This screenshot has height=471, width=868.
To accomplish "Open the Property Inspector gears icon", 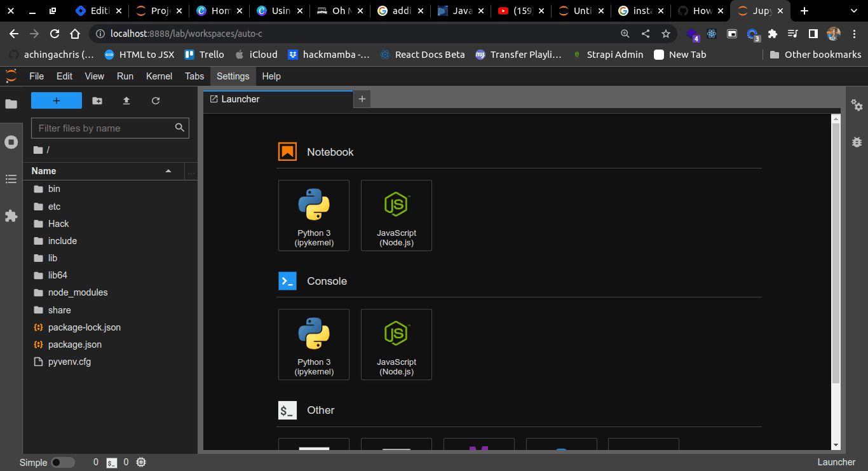I will point(857,106).
